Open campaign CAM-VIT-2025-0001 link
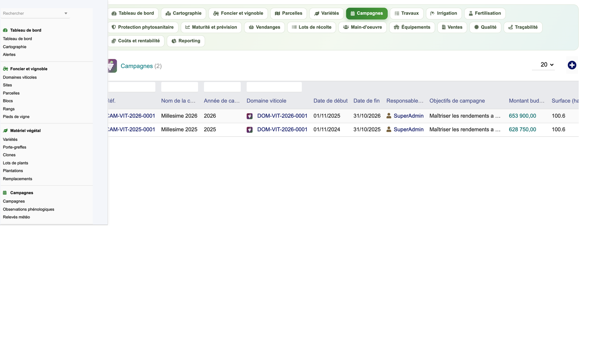The height and width of the screenshot is (364, 589). pos(131,129)
